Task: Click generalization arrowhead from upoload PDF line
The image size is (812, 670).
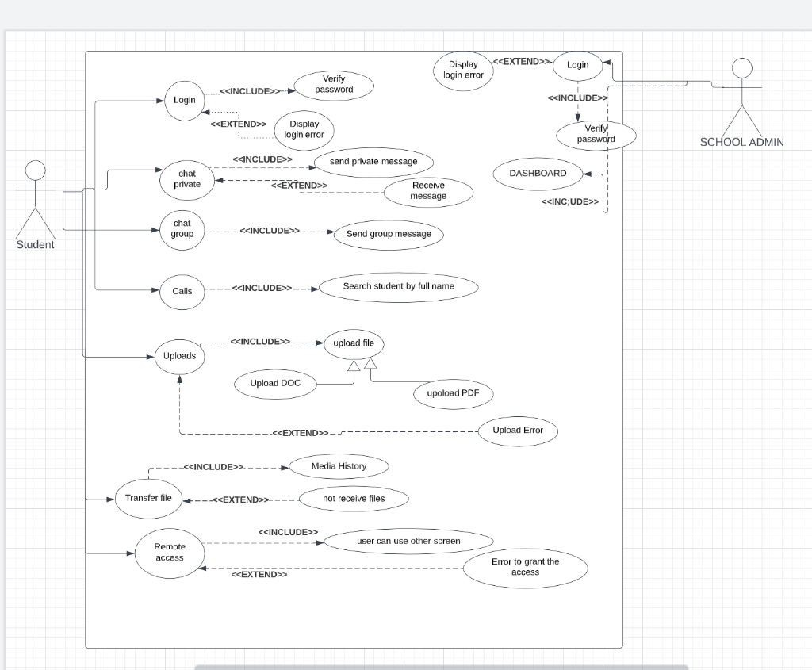Action: 370,363
